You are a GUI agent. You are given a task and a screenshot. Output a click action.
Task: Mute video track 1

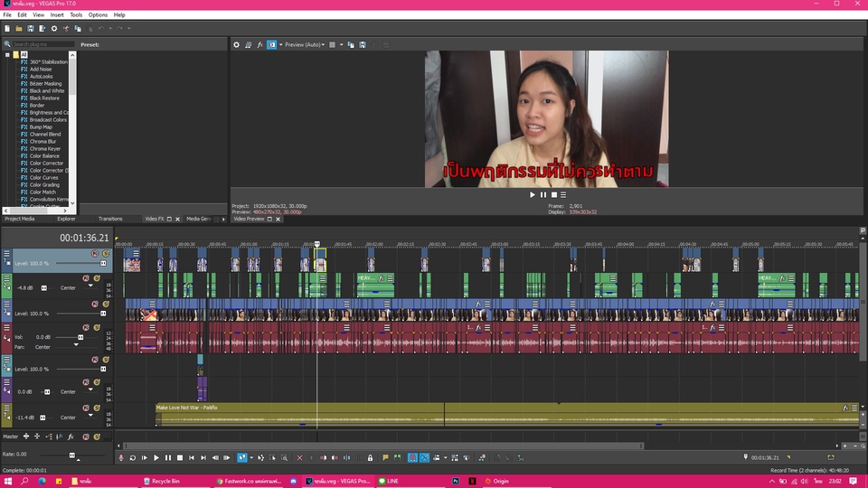pyautogui.click(x=95, y=253)
